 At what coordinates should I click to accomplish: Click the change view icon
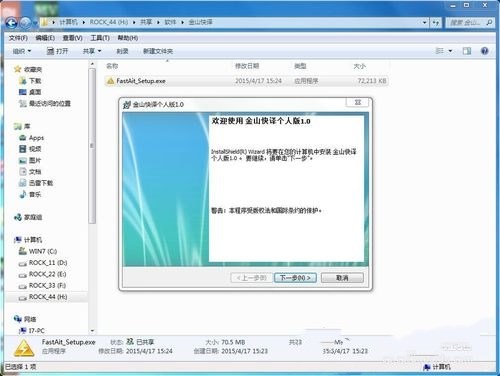pyautogui.click(x=440, y=51)
